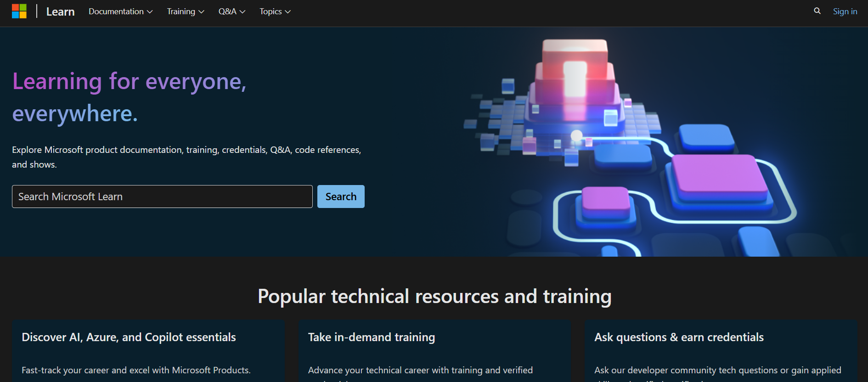Click 'Advance your technical career' description text
The image size is (868, 382).
coord(420,373)
